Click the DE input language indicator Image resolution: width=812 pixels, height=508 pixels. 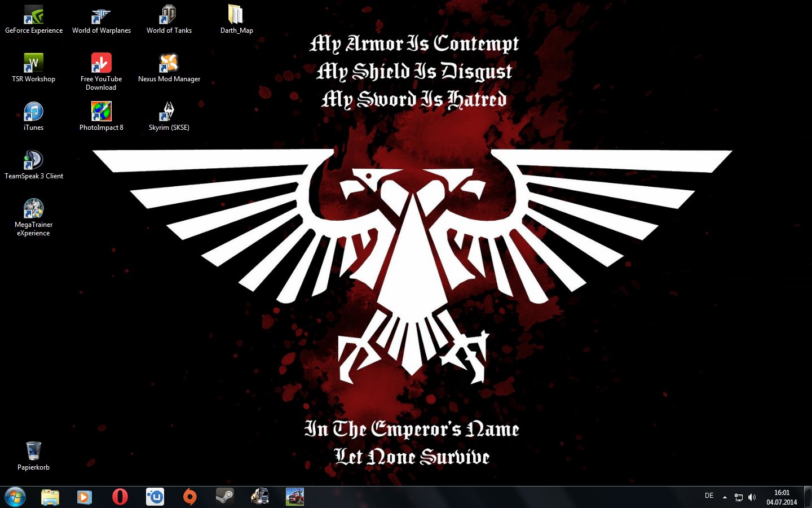[x=709, y=496]
